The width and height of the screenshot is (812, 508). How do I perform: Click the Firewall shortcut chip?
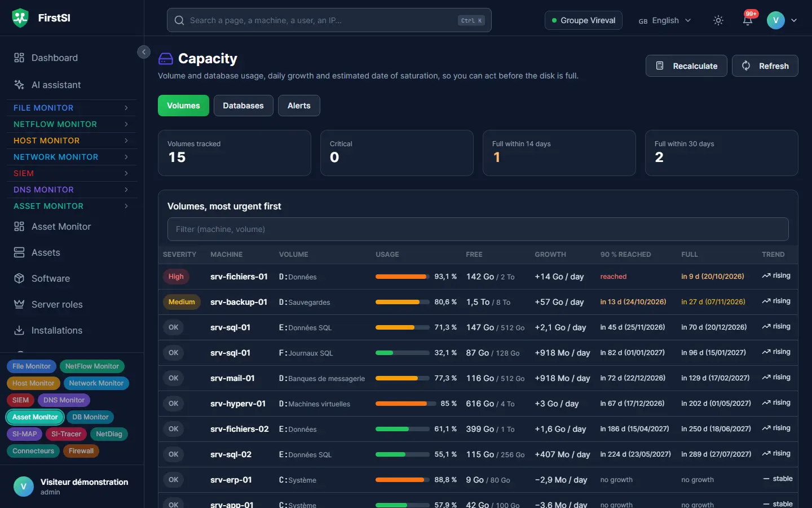pos(81,451)
